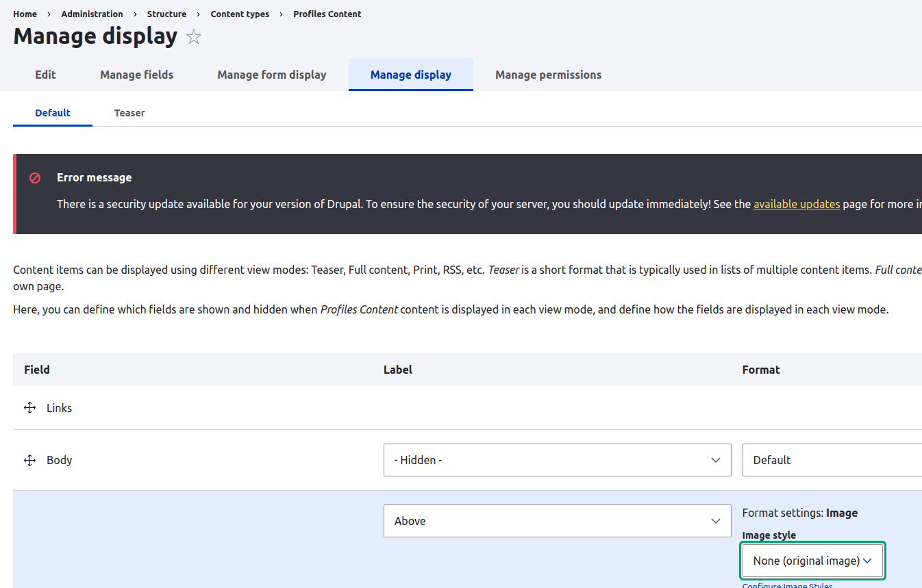Select the Default view mode tab
Viewport: 922px width, 588px height.
53,113
